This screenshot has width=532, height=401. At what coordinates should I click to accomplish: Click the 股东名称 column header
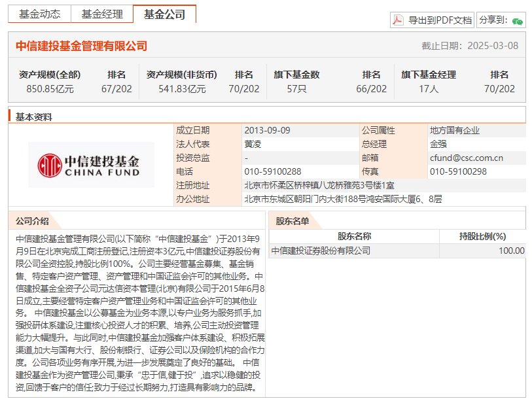click(x=354, y=236)
